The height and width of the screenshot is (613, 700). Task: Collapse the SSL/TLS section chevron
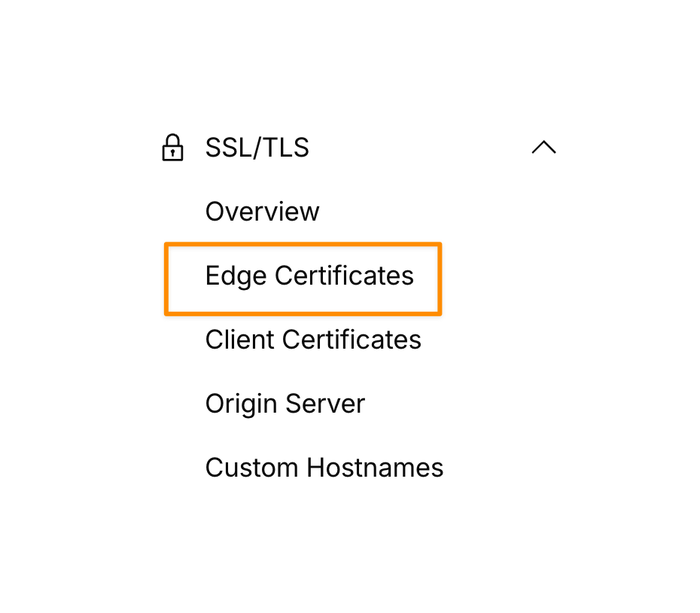coord(543,148)
